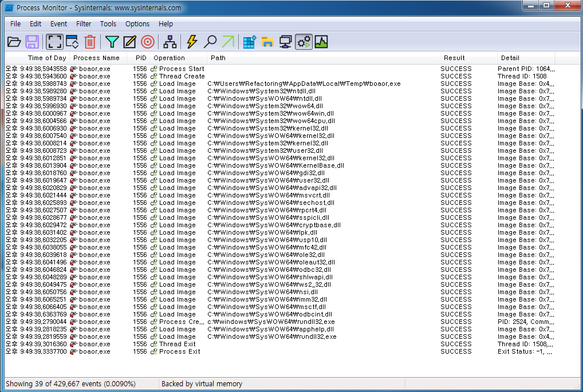
Task: Sort by the PID column header
Action: 139,58
